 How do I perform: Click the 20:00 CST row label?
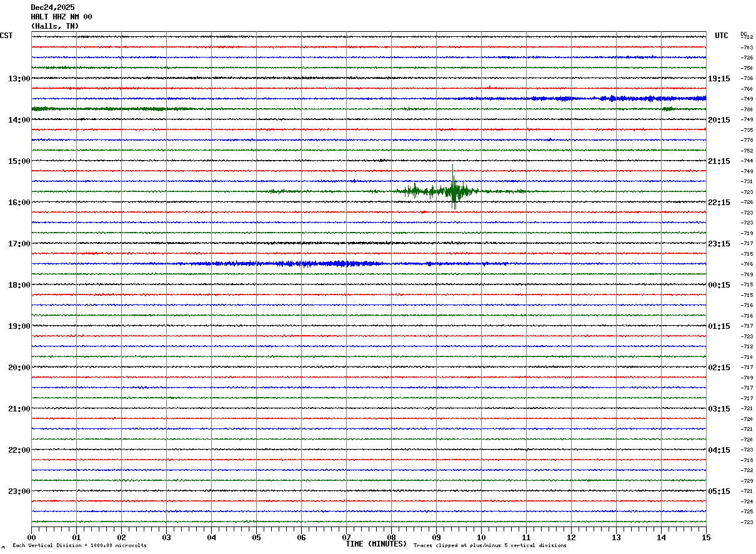click(19, 368)
